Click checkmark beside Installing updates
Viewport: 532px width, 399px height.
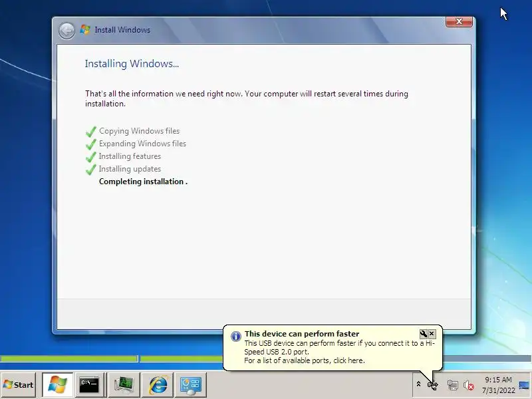[91, 170]
